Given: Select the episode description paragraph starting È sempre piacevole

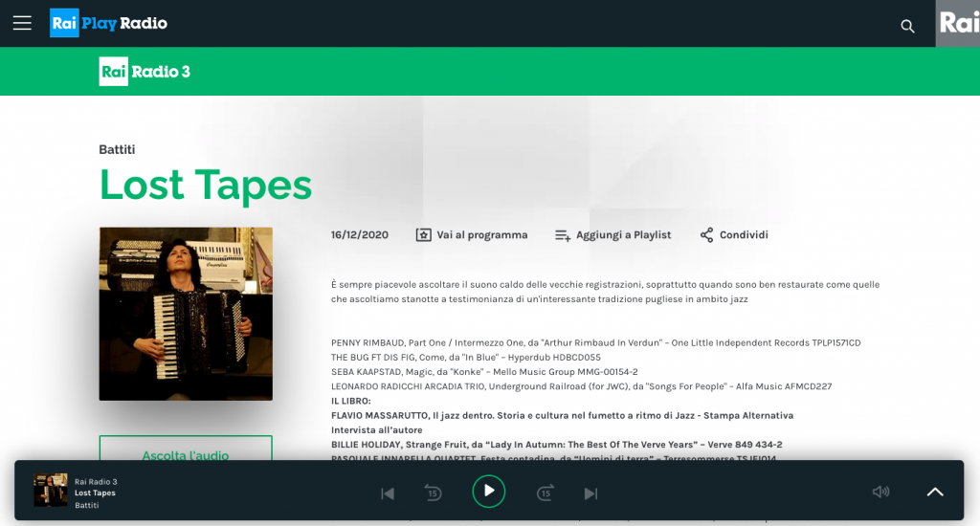Looking at the screenshot, I should click(x=605, y=292).
